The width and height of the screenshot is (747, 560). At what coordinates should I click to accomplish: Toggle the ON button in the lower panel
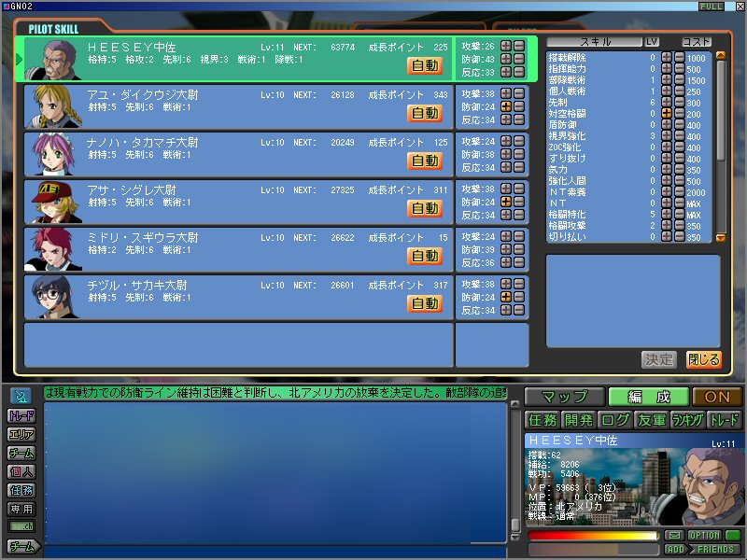point(718,397)
